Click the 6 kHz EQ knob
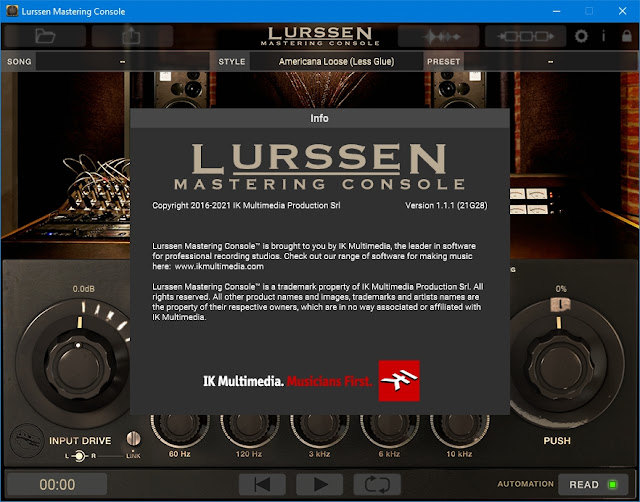 pyautogui.click(x=389, y=431)
